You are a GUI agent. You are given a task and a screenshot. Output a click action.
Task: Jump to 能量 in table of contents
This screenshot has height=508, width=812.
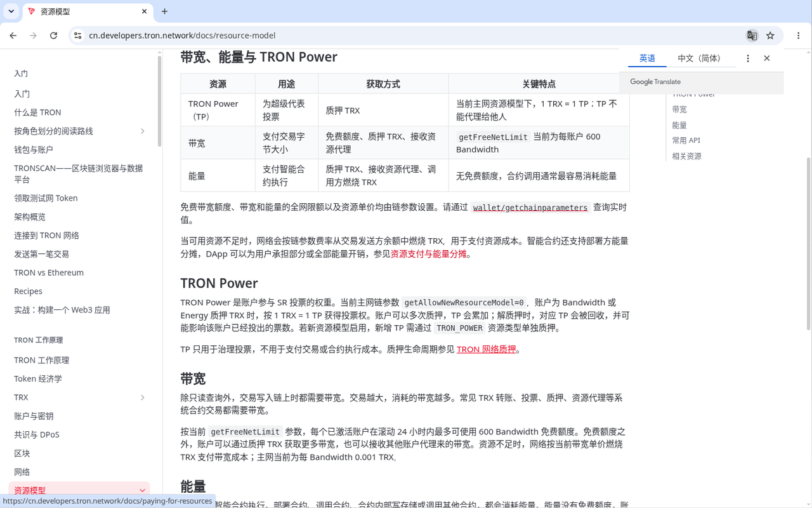point(679,125)
